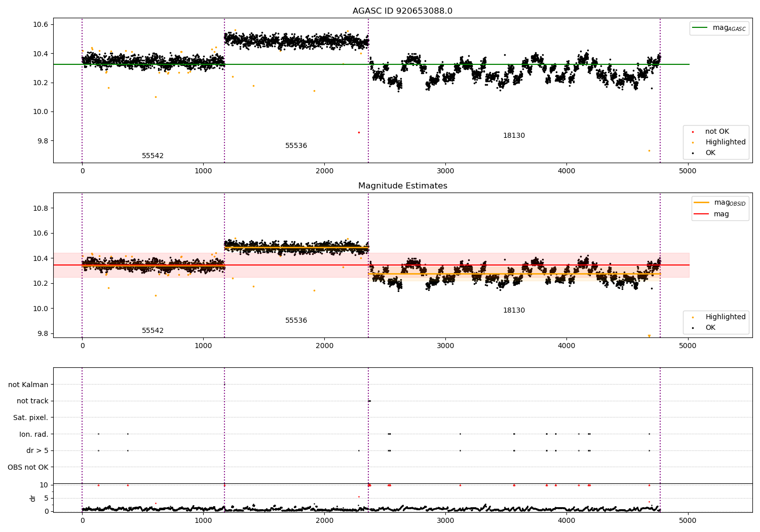Click the 3000 x-axis tick label of middle plot
The width and height of the screenshot is (760, 532).
445,346
